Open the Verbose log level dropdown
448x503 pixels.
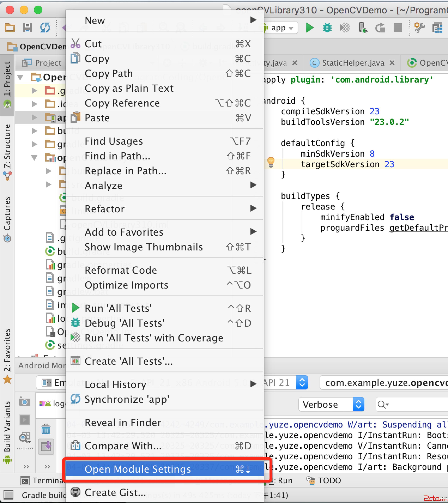[331, 404]
